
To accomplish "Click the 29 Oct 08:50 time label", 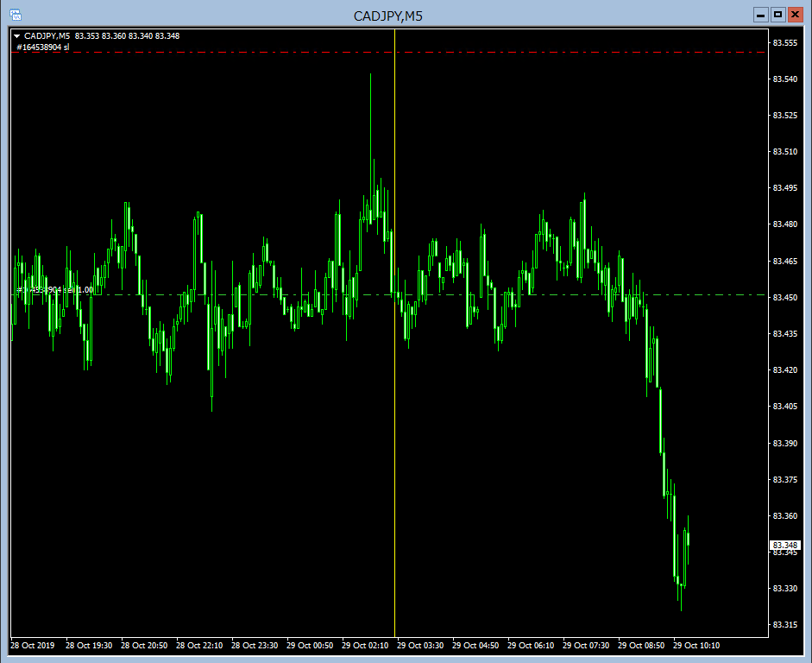I will (641, 646).
